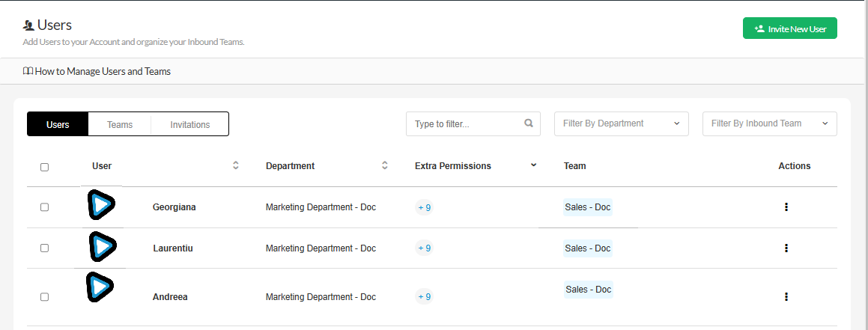
Task: Open the Invitations tab
Action: (x=189, y=124)
